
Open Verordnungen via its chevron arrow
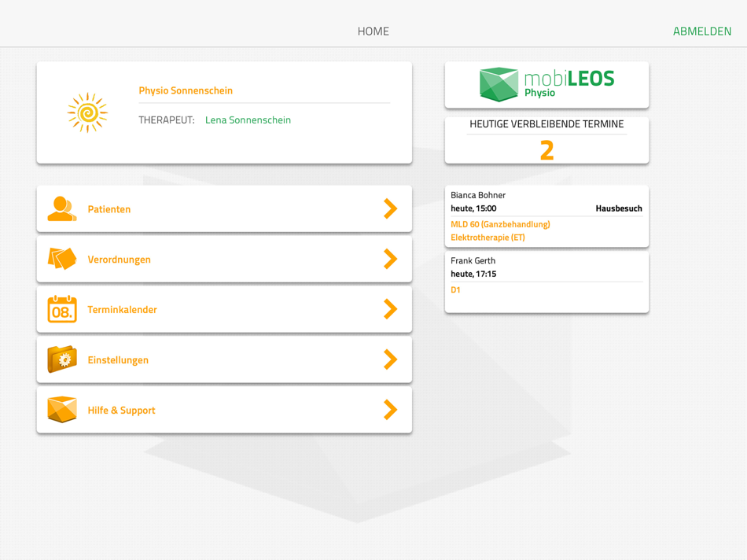390,259
